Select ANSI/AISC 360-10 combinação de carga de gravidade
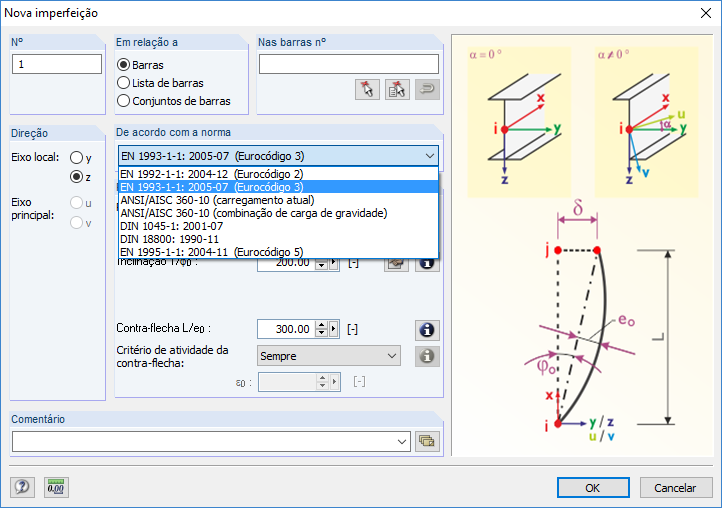The width and height of the screenshot is (722, 508). 278,213
